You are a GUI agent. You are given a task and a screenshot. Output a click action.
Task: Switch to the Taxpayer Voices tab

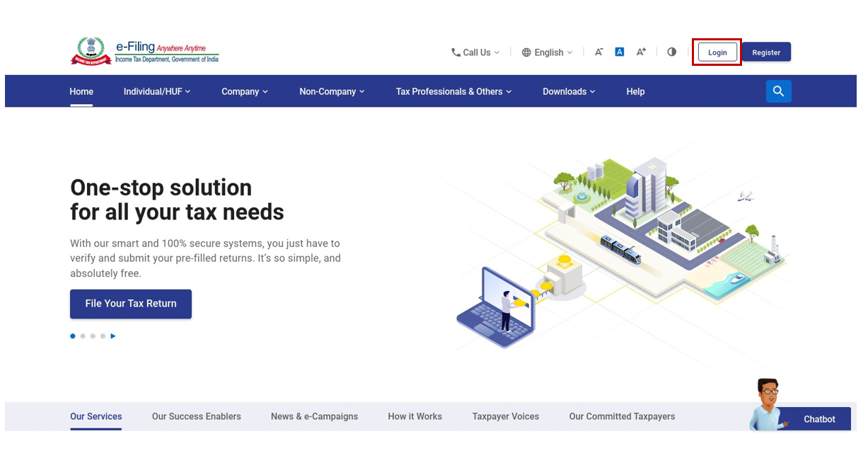coord(505,416)
